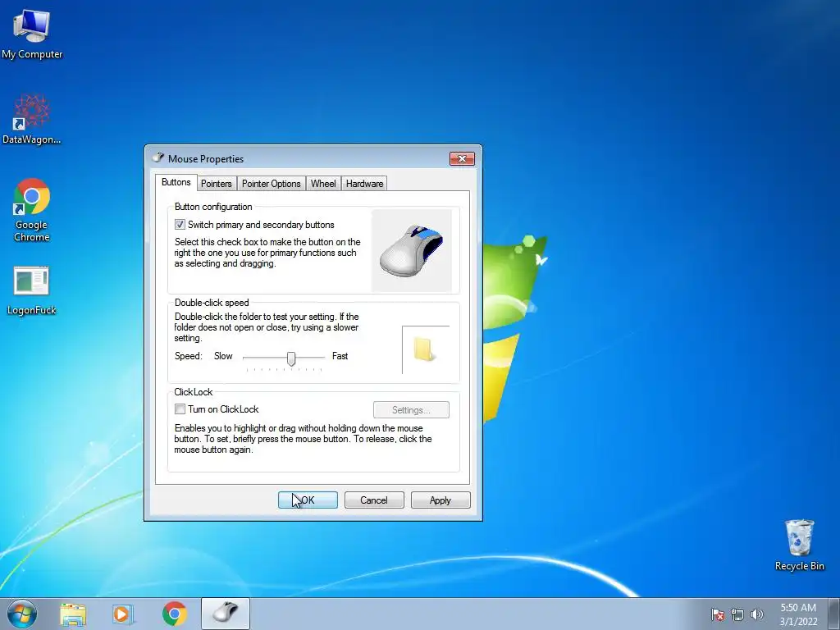Select the Recycle Bin icon

point(799,546)
